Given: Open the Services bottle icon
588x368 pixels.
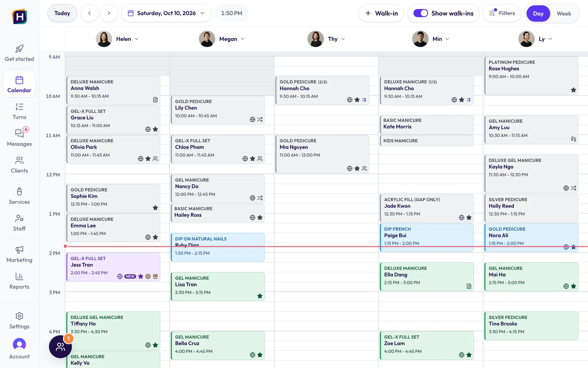Looking at the screenshot, I should (x=19, y=191).
